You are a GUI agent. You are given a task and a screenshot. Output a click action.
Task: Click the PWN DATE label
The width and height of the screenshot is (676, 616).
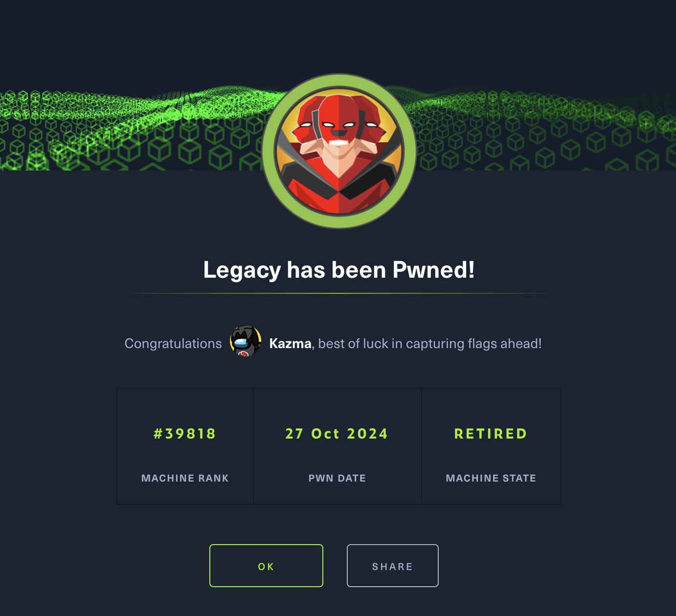337,478
